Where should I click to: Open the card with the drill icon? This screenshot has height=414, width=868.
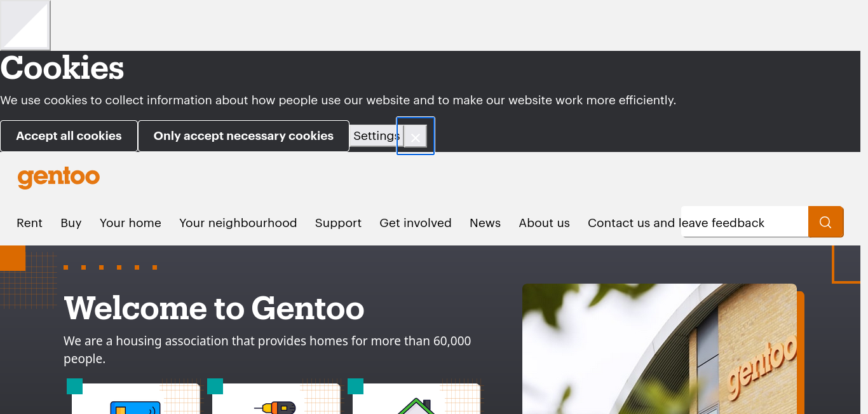(x=276, y=399)
